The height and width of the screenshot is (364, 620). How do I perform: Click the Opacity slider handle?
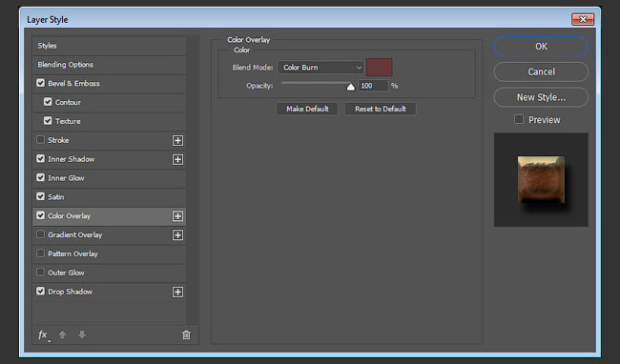(x=351, y=87)
